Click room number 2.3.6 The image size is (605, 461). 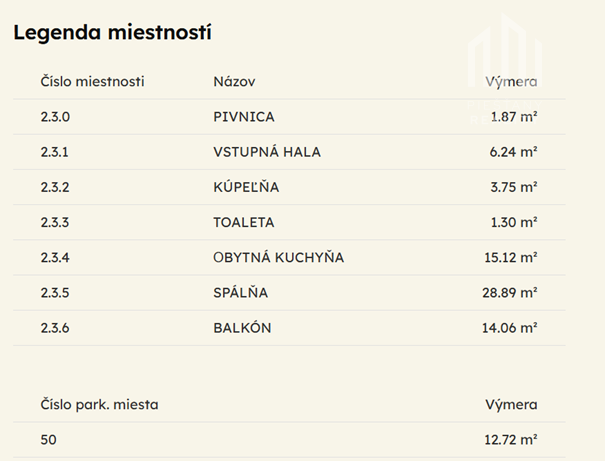coord(56,328)
